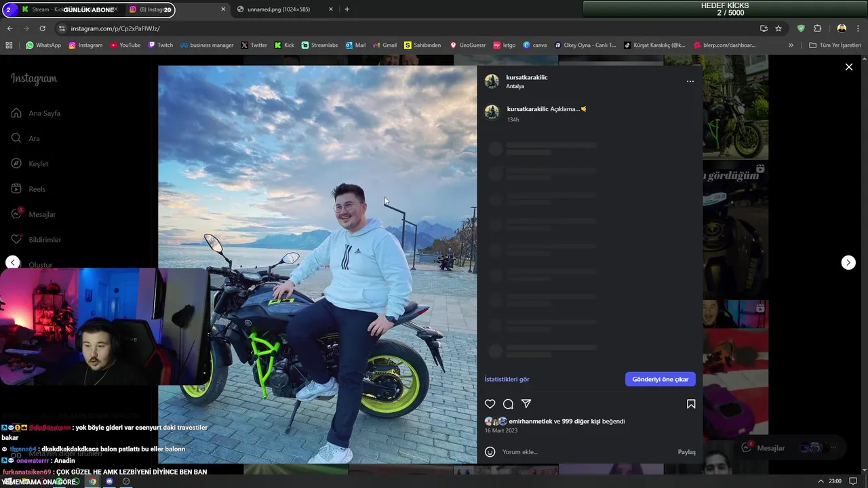The width and height of the screenshot is (868, 488).
Task: Go to the next post arrow
Action: (x=848, y=262)
